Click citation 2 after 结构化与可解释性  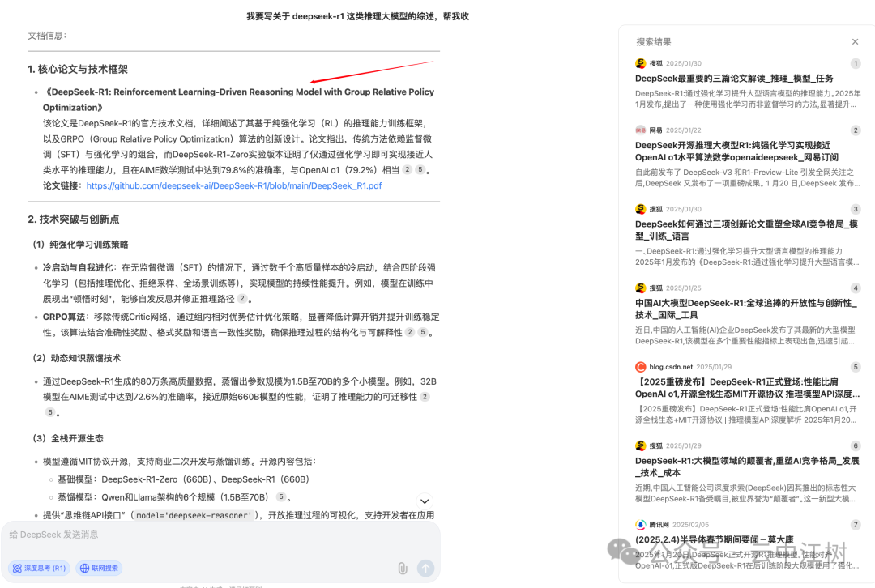click(410, 332)
